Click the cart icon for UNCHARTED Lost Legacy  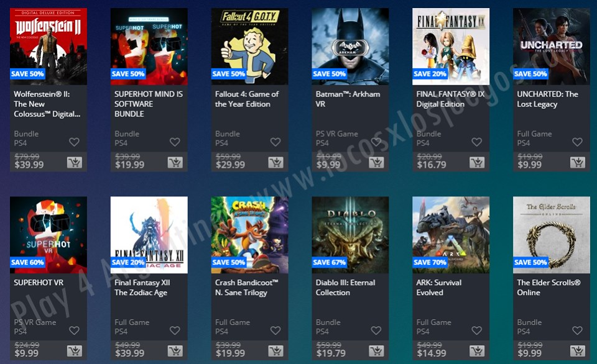(x=578, y=162)
